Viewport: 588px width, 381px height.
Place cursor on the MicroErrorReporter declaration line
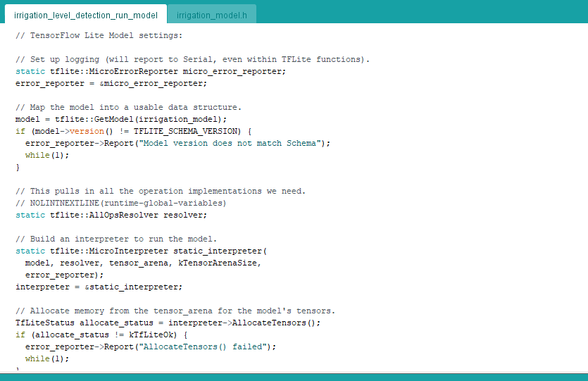[x=151, y=71]
